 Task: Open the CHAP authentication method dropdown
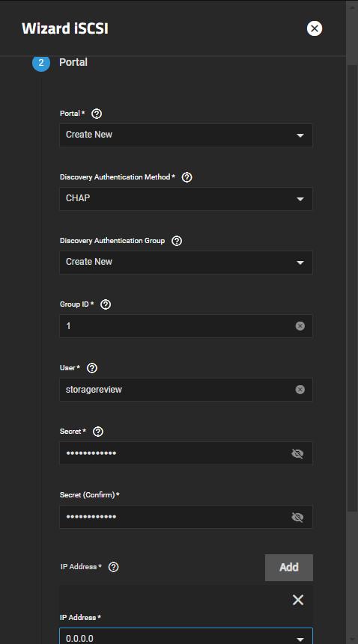(186, 199)
